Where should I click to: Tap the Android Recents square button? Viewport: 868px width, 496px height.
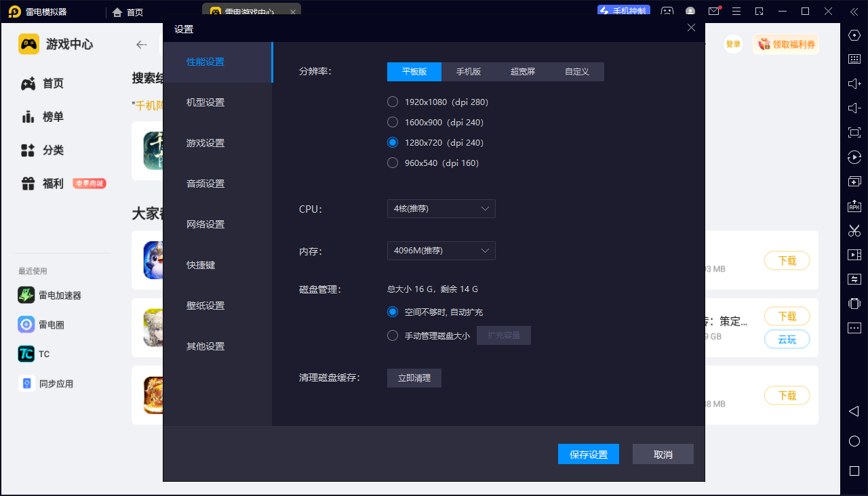[x=854, y=470]
